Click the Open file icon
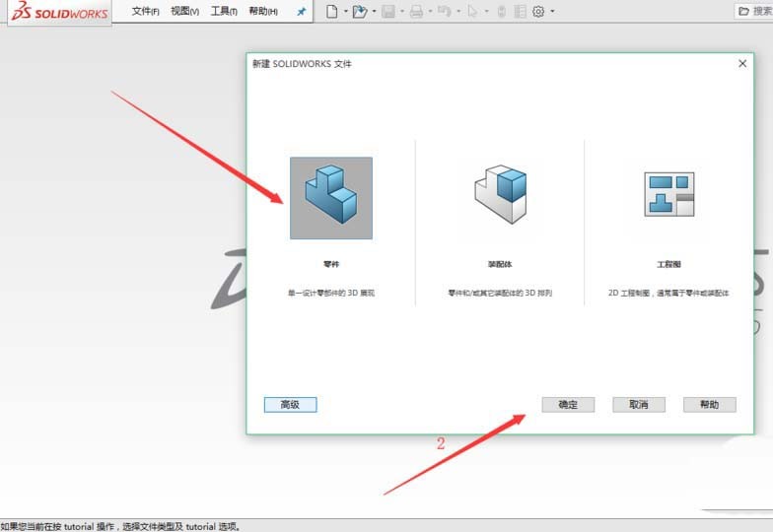The width and height of the screenshot is (773, 532). point(360,12)
